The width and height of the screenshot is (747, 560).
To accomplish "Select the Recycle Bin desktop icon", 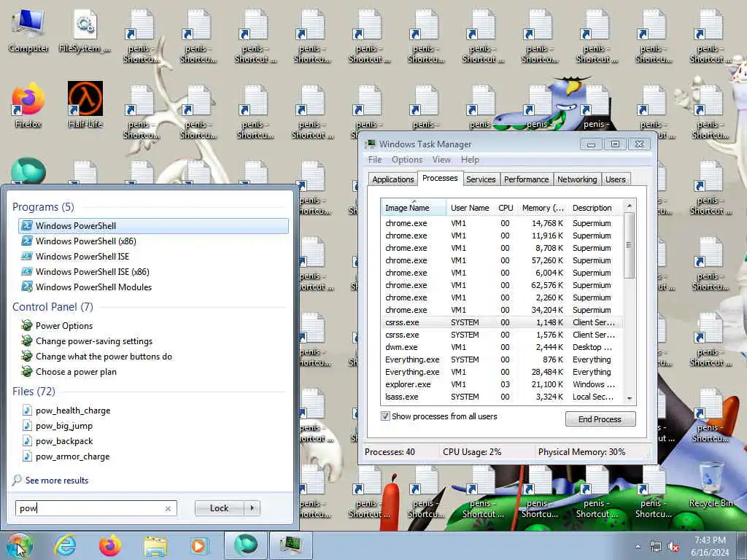I will [x=711, y=485].
